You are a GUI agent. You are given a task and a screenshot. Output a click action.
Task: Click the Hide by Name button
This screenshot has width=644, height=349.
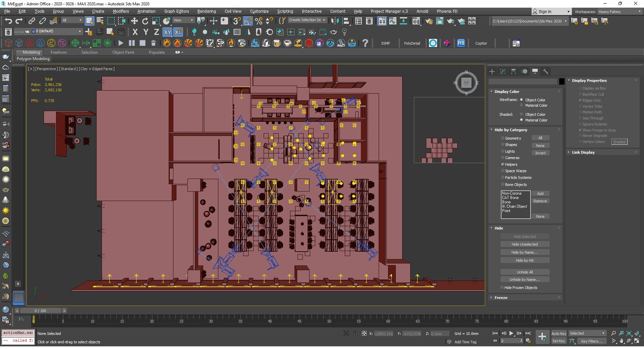(525, 252)
